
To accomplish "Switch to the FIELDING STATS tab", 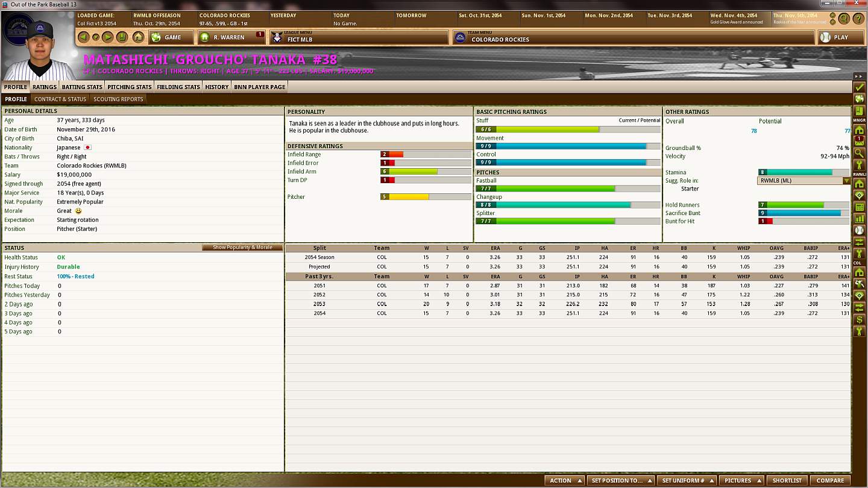I will 178,87.
